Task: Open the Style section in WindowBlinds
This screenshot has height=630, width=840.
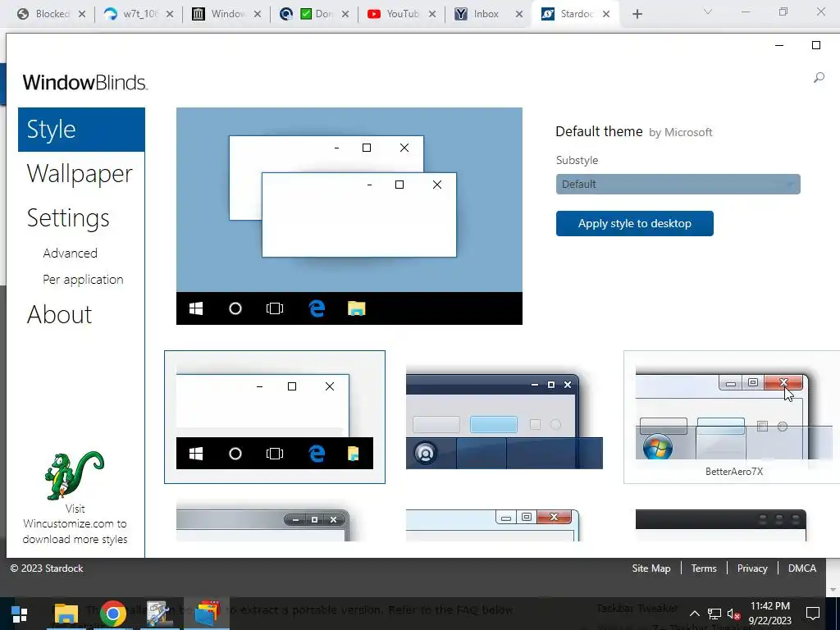Action: coord(81,130)
